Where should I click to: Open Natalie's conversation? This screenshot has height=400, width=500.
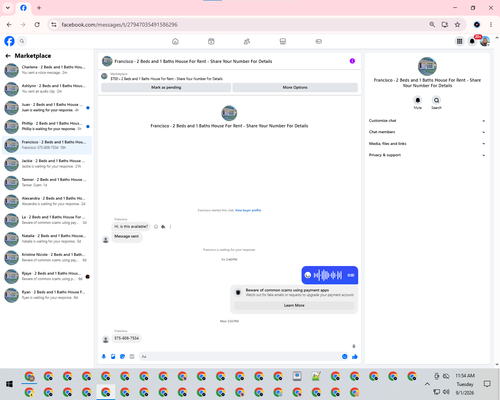point(47,239)
